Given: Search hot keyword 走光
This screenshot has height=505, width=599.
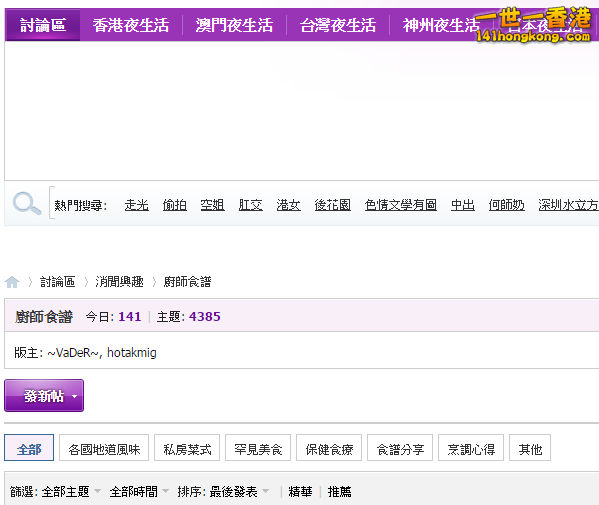Looking at the screenshot, I should [x=136, y=205].
